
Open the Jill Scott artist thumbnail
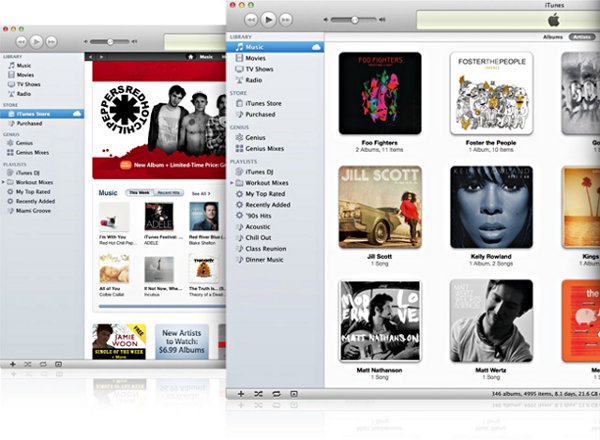pos(380,206)
